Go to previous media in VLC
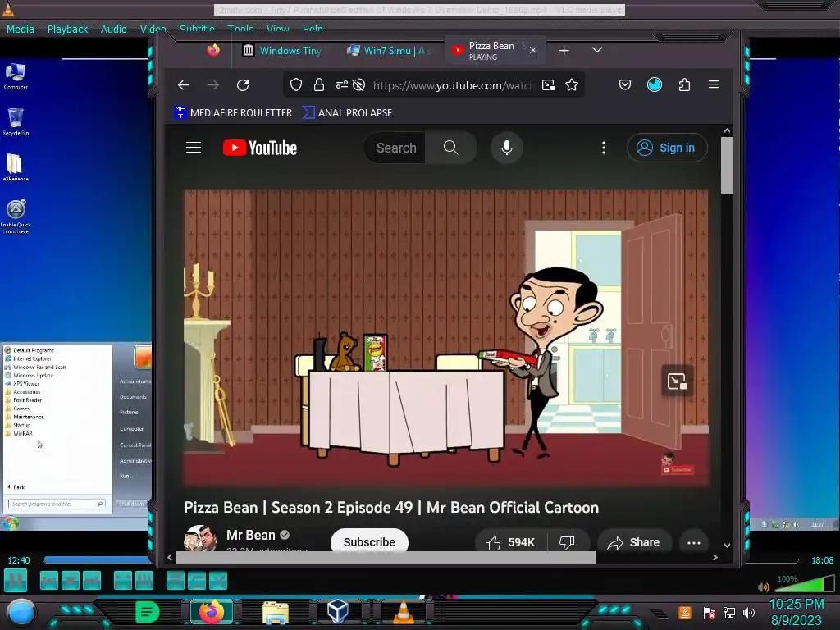The height and width of the screenshot is (630, 840). coord(48,581)
